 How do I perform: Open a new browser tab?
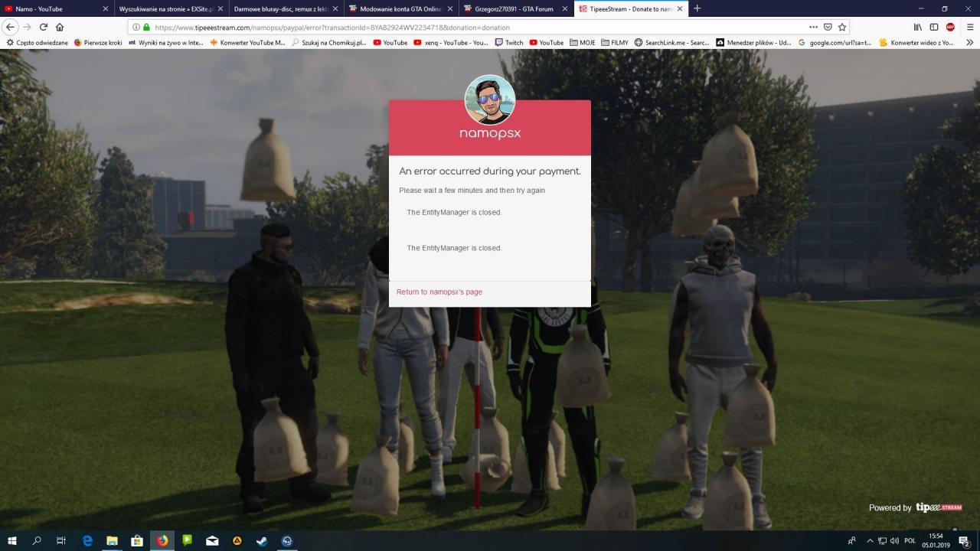[x=697, y=8]
